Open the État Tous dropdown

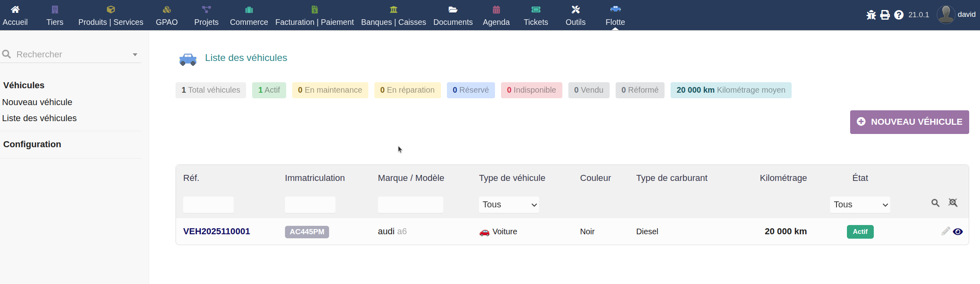tap(860, 205)
